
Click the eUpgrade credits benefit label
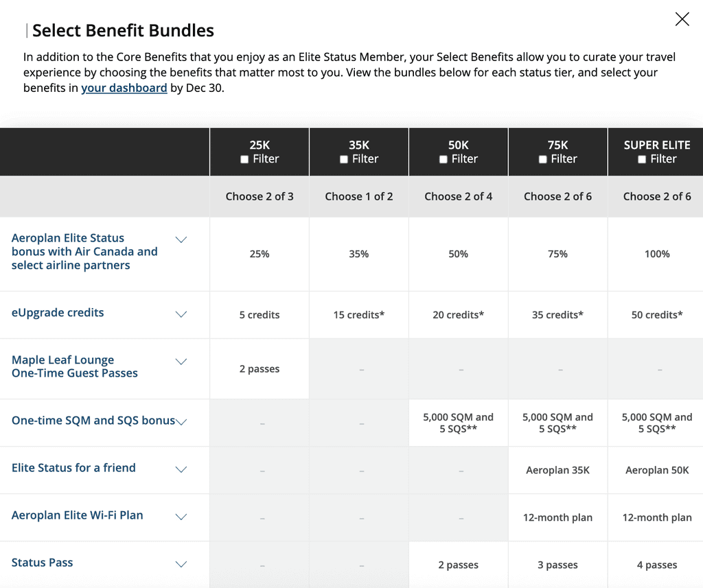point(58,313)
